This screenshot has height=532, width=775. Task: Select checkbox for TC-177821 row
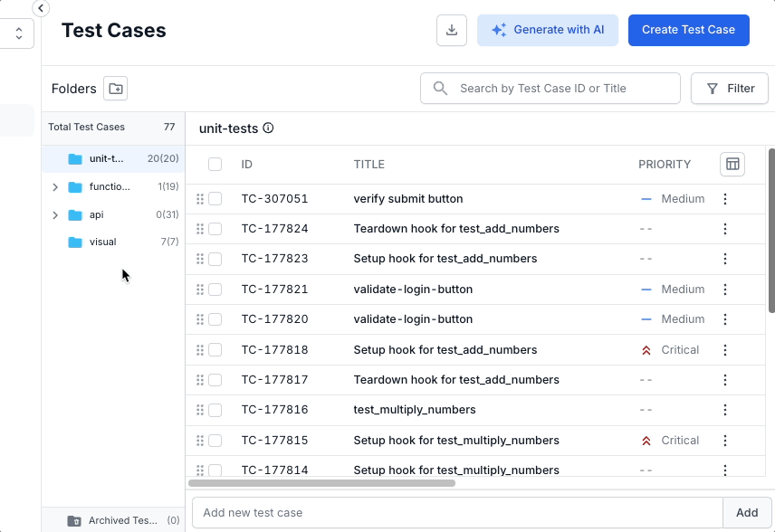[215, 290]
